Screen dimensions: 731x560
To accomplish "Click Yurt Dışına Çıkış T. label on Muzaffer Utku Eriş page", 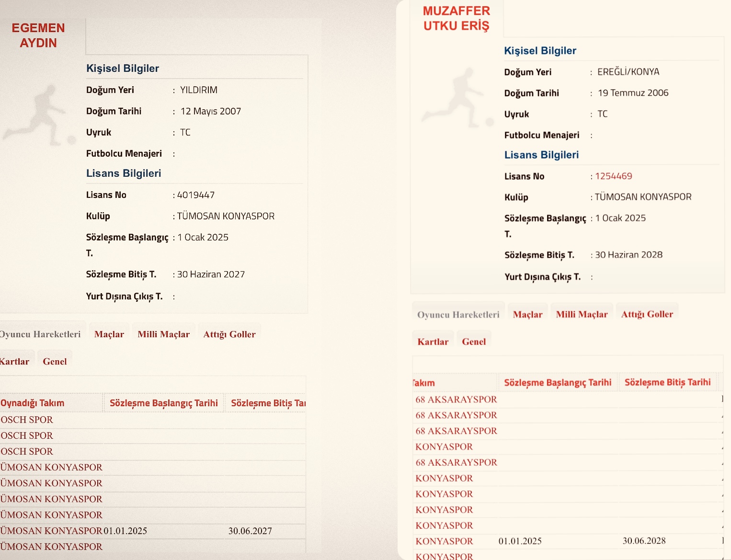I will click(x=543, y=277).
